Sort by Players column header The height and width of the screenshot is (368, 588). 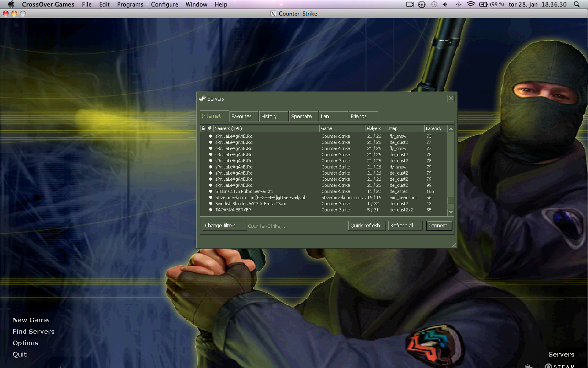click(376, 128)
